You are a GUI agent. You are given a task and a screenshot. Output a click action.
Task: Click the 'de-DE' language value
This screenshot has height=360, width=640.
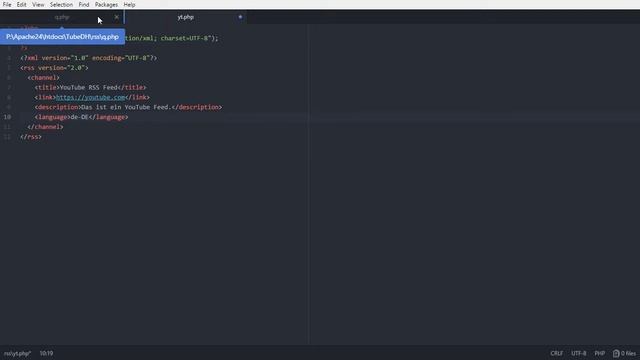79,117
